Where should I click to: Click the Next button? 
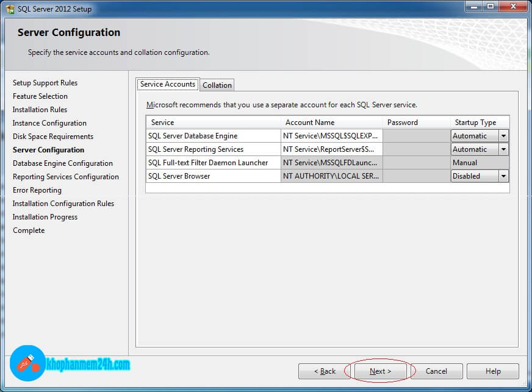point(380,371)
